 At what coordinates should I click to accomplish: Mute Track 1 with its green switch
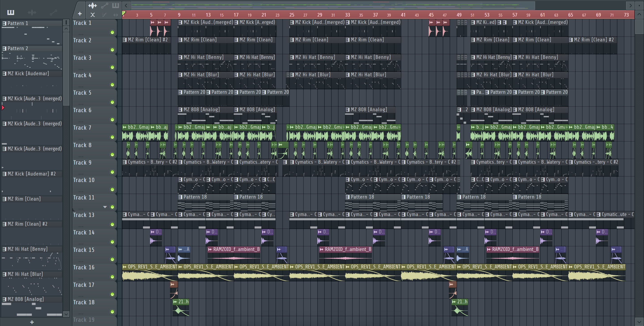point(112,32)
